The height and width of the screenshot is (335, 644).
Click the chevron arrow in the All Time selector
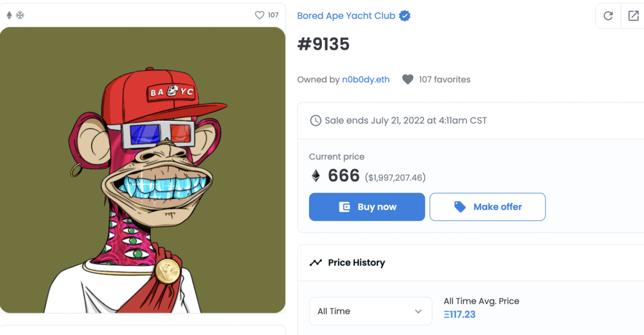pyautogui.click(x=419, y=311)
